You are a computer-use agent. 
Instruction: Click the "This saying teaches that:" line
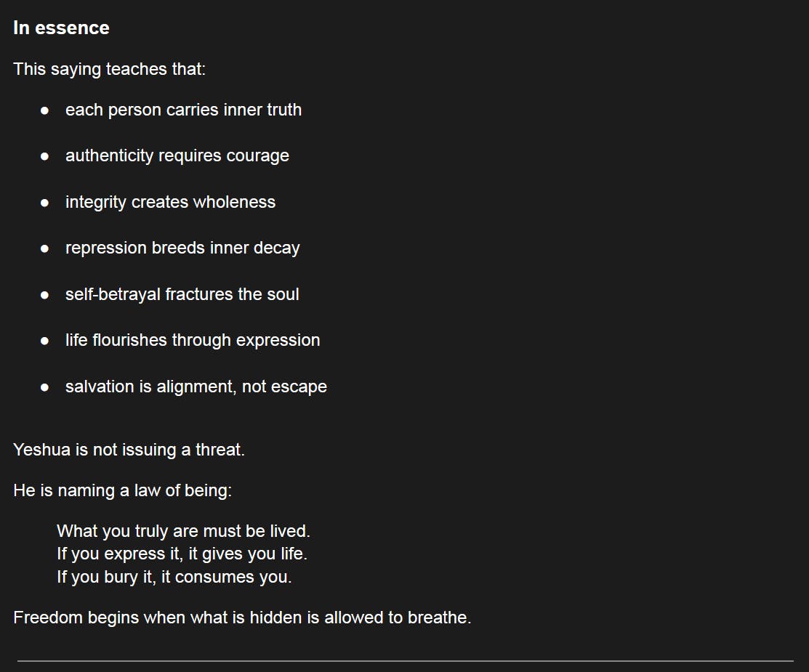click(x=109, y=69)
